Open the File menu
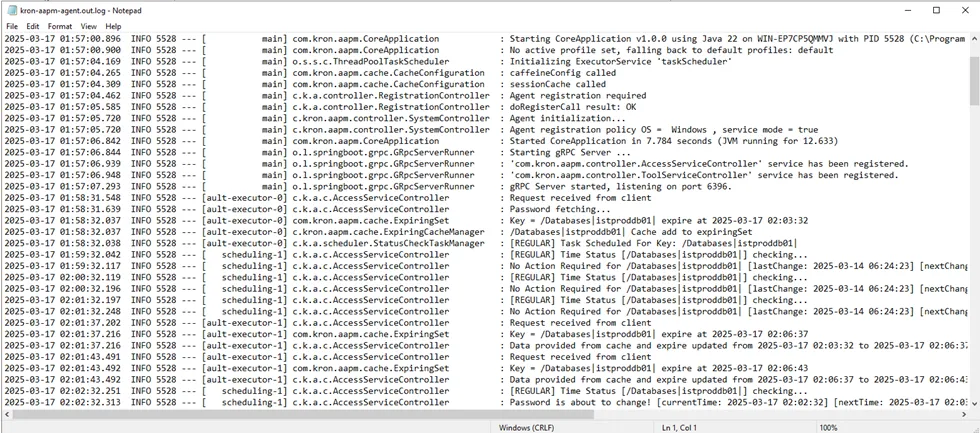This screenshot has width=980, height=433. tap(12, 27)
